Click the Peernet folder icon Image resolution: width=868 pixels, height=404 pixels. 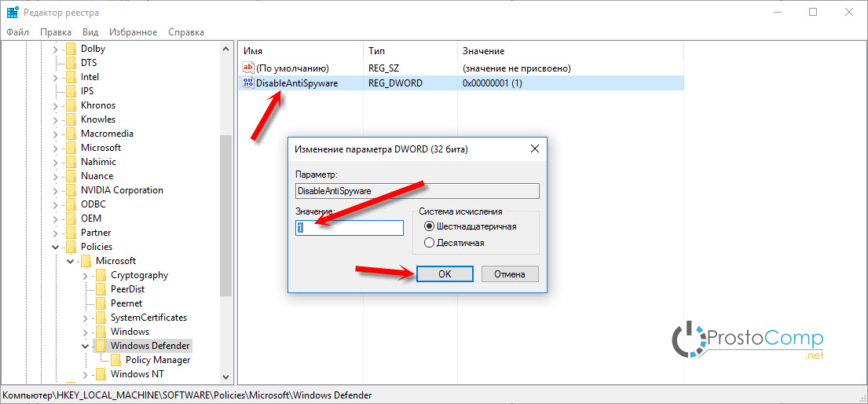101,303
